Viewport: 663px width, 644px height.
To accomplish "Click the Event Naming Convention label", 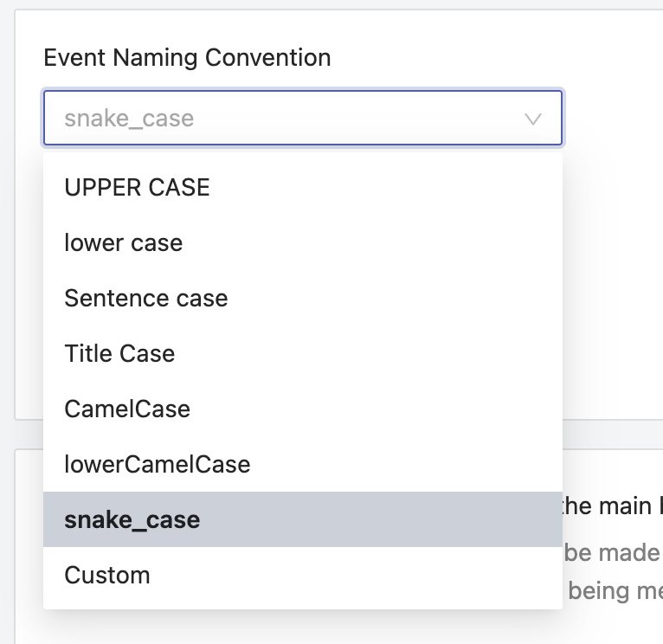I will click(187, 58).
